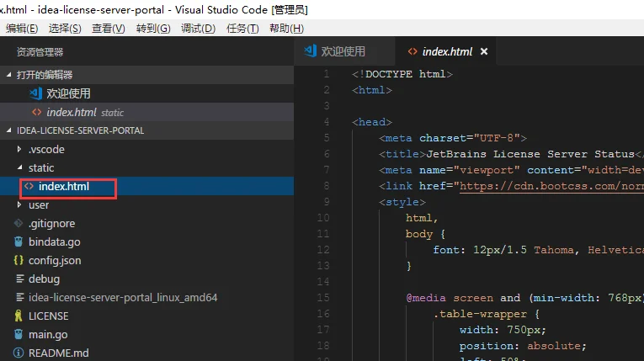Switch to the 欢迎使用 tab
Screen dimensions: 644x361
tap(343, 51)
